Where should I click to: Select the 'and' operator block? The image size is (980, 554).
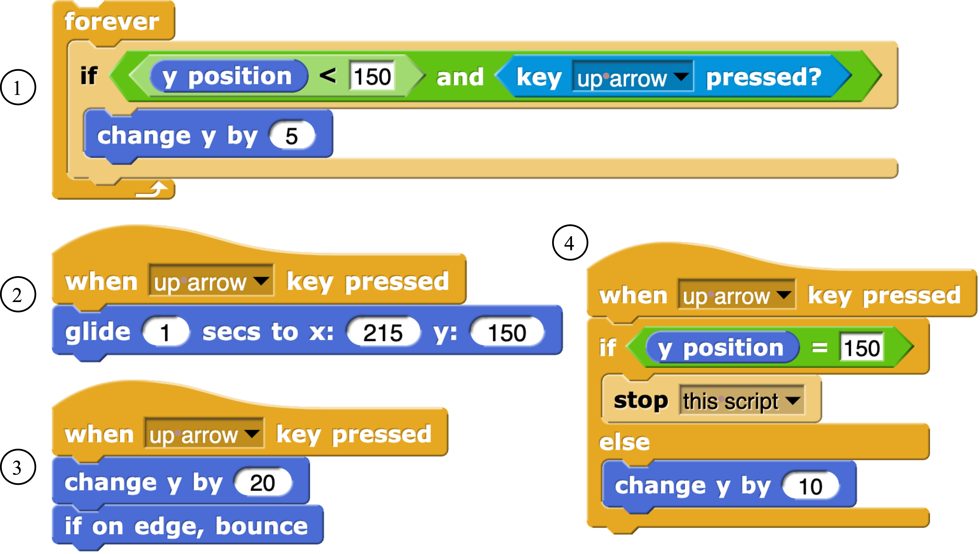(x=460, y=77)
